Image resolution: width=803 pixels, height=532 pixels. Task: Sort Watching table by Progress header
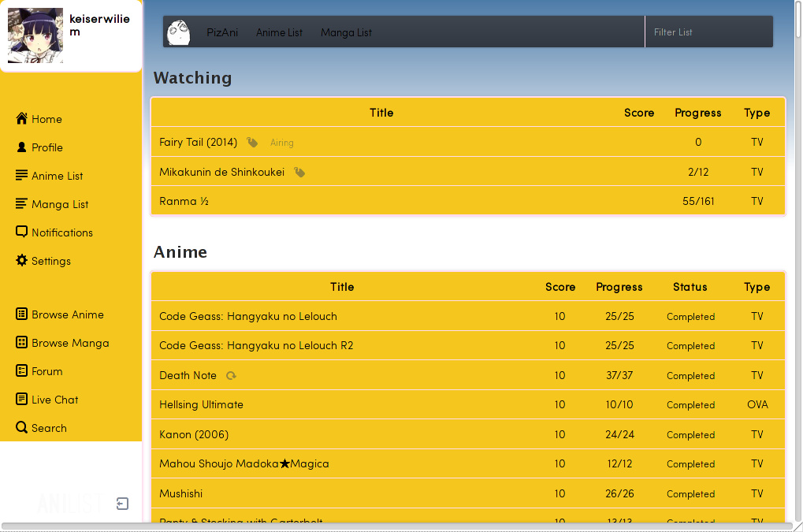(x=697, y=113)
